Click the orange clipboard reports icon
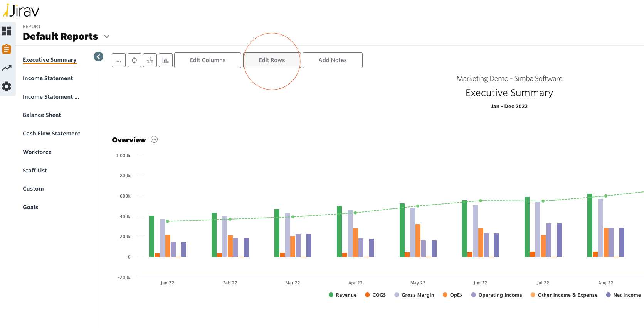 [x=7, y=49]
